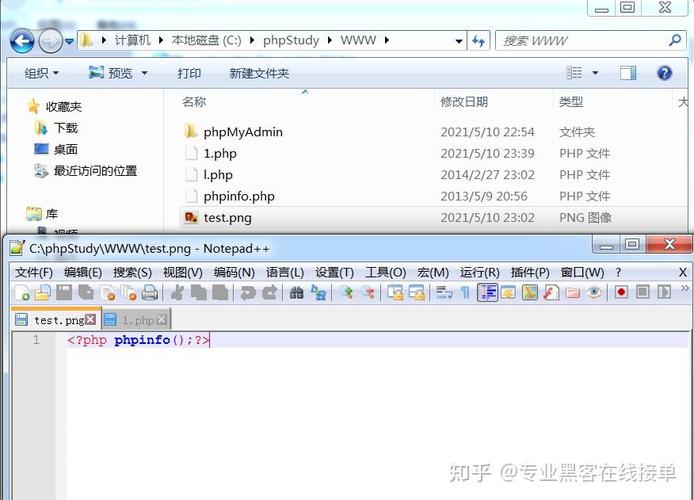Click the Cut scissors toolbar icon
694x500 pixels.
[177, 293]
